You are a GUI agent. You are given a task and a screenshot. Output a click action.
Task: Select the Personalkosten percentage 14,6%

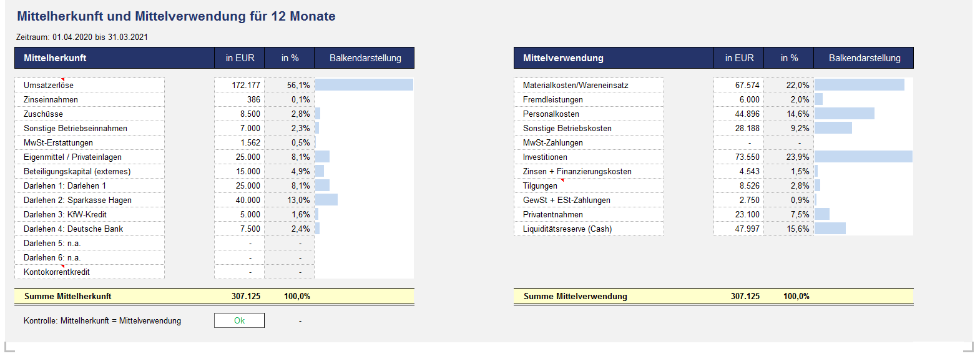tap(798, 114)
